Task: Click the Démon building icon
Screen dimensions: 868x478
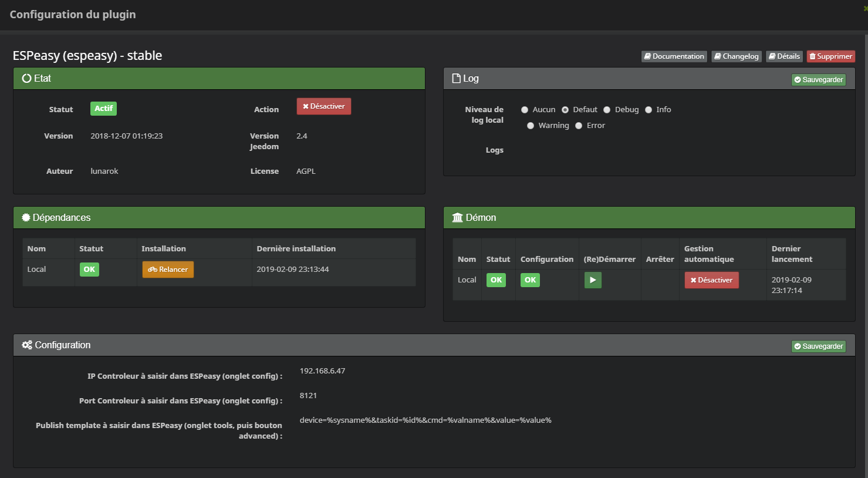Action: click(x=457, y=217)
